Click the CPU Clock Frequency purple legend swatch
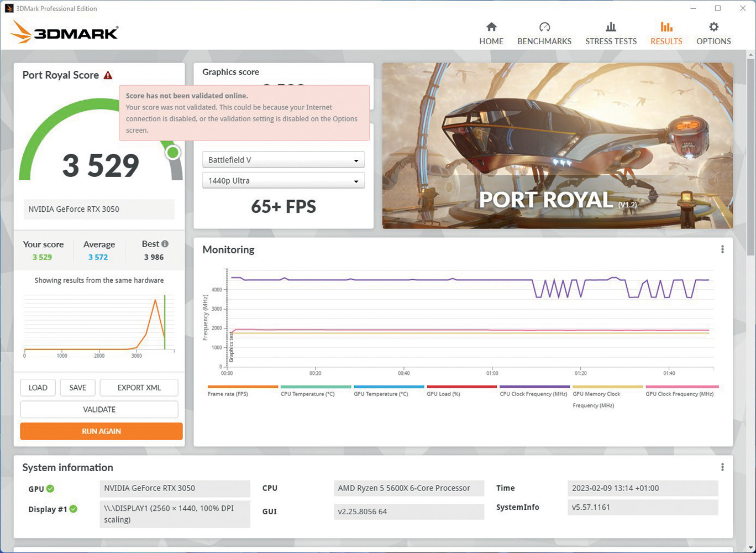The height and width of the screenshot is (553, 756). tap(534, 387)
